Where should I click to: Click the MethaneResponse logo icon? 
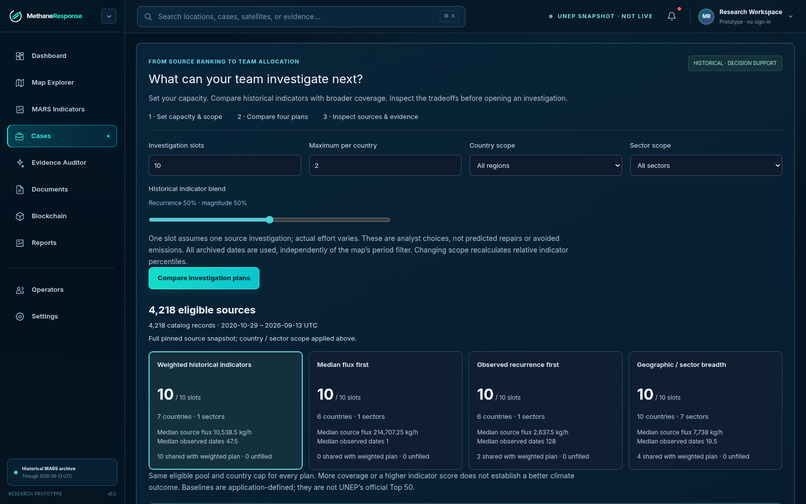(x=15, y=16)
